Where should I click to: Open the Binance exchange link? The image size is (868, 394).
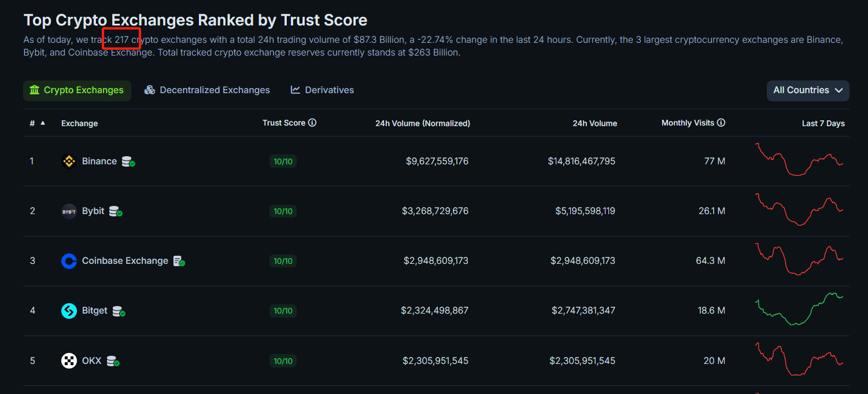point(99,161)
